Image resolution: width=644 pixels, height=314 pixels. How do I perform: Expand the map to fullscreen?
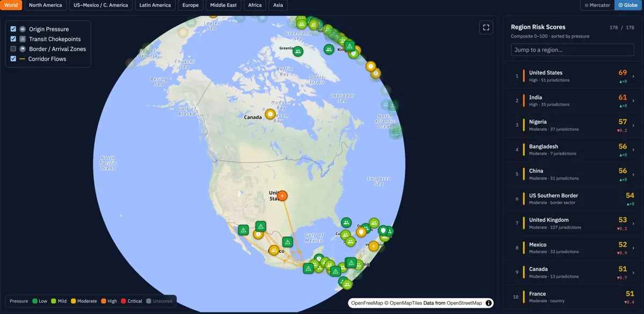486,27
